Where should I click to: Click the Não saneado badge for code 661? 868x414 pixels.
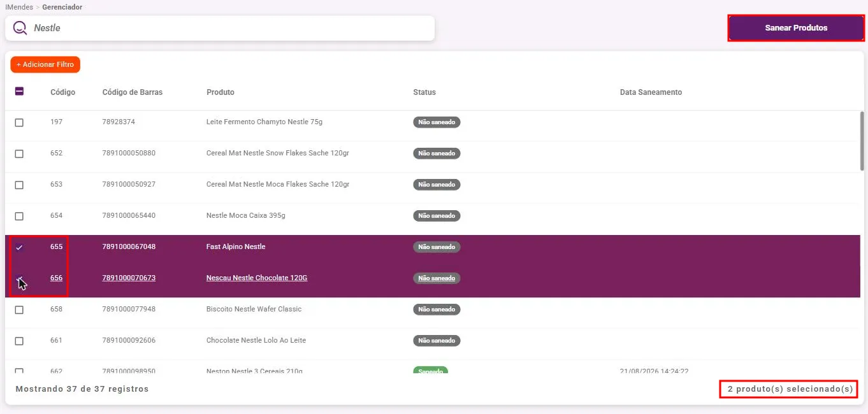[x=437, y=341]
